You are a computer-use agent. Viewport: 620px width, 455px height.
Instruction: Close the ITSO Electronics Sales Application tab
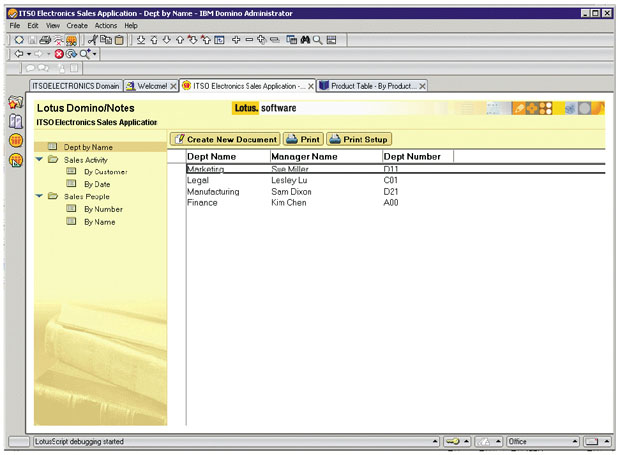(x=311, y=86)
